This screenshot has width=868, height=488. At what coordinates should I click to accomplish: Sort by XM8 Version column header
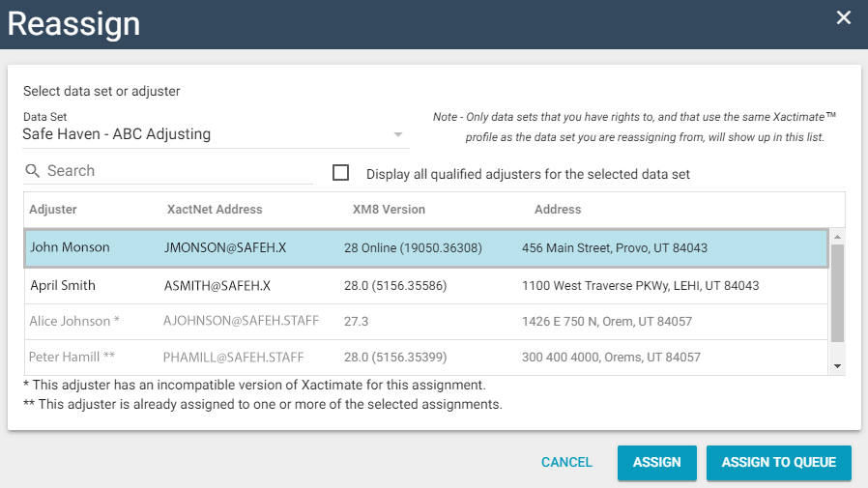click(x=389, y=209)
